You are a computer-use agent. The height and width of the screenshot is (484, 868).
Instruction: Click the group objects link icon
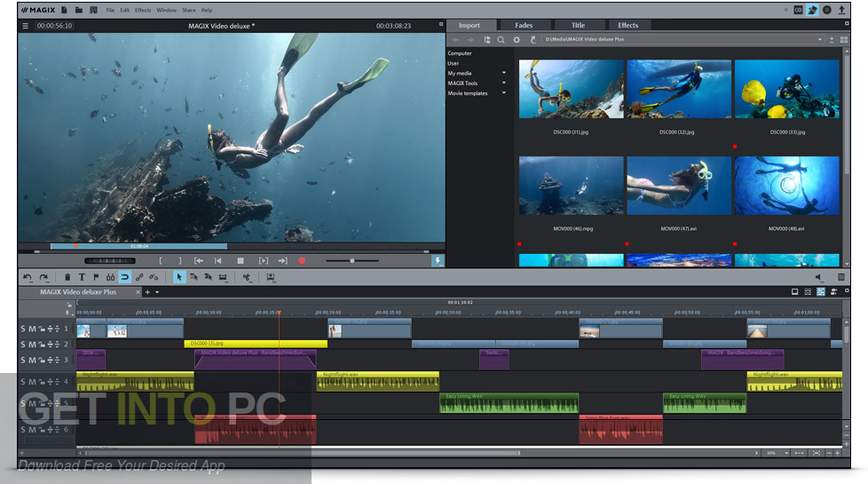click(x=139, y=277)
